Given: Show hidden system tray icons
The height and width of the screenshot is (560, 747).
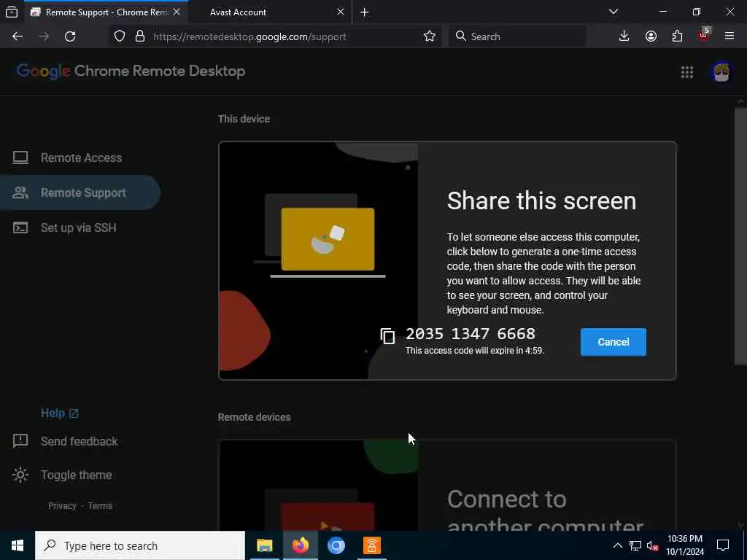Looking at the screenshot, I should click(617, 545).
